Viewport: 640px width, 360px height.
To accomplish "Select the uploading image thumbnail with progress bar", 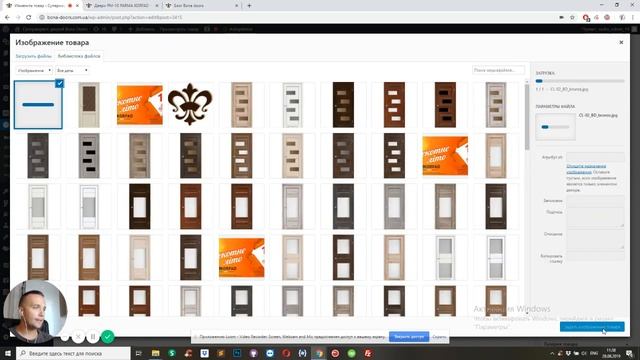I will [x=38, y=105].
